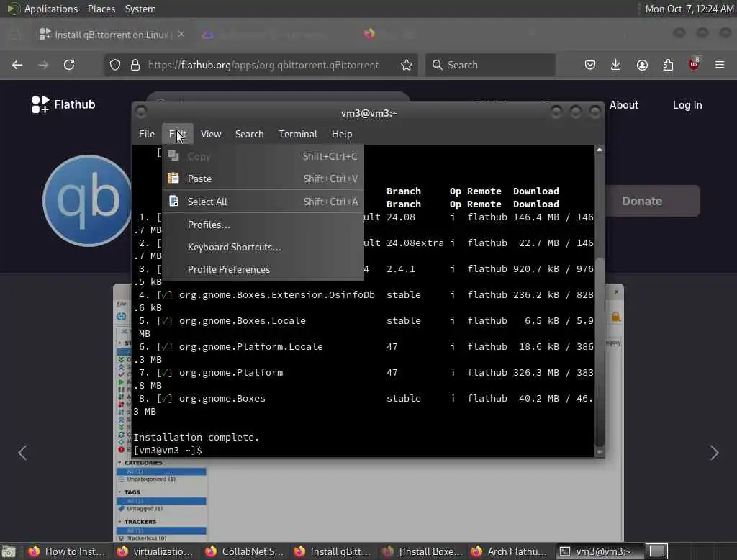
Task: Open the terminal File menu
Action: 147,135
